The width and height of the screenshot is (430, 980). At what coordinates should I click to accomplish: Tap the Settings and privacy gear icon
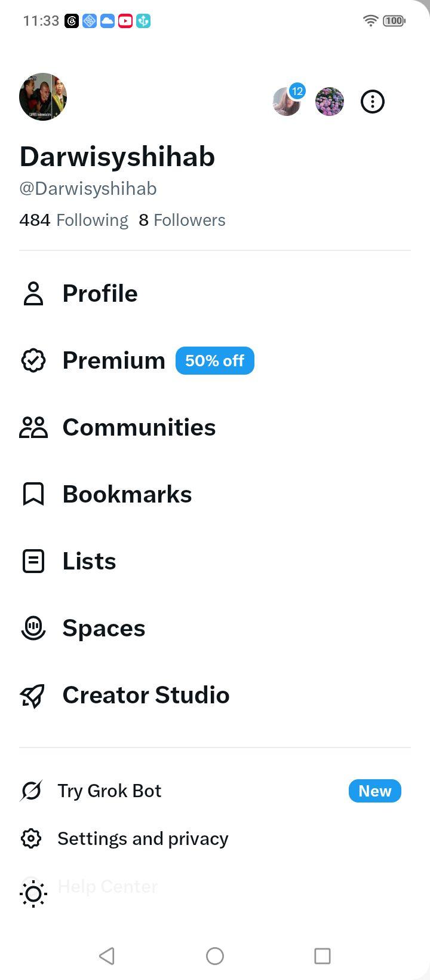pyautogui.click(x=31, y=838)
